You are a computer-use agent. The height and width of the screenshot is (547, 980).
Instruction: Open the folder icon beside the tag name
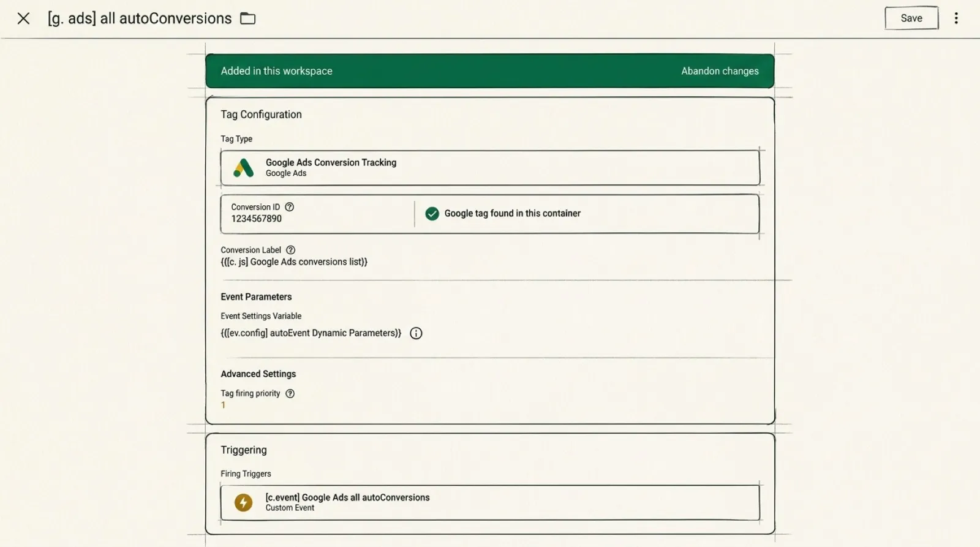247,18
